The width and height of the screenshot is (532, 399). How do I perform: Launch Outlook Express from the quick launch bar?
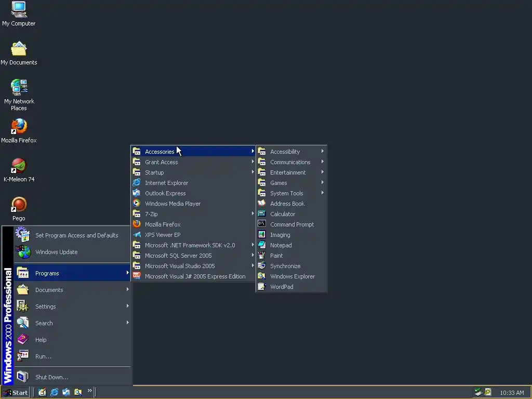click(66, 392)
